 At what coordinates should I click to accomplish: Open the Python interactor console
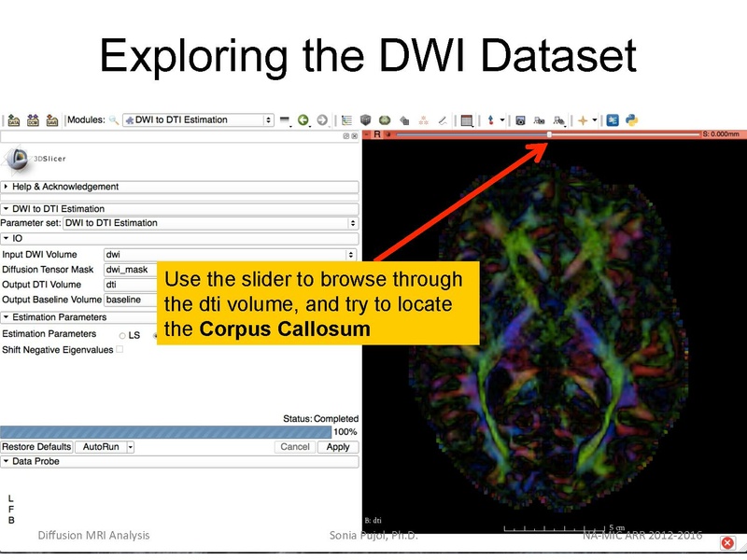(631, 120)
